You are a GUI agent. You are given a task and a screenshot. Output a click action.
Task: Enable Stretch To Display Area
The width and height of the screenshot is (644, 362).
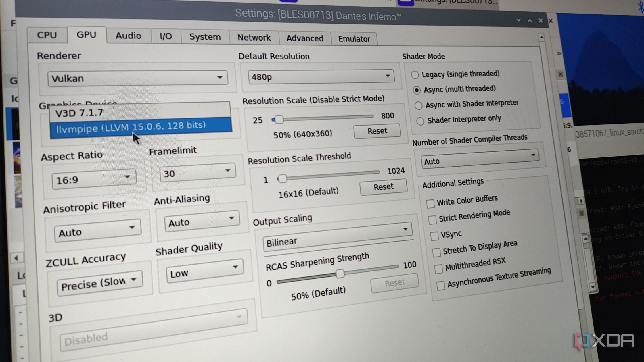(x=436, y=253)
